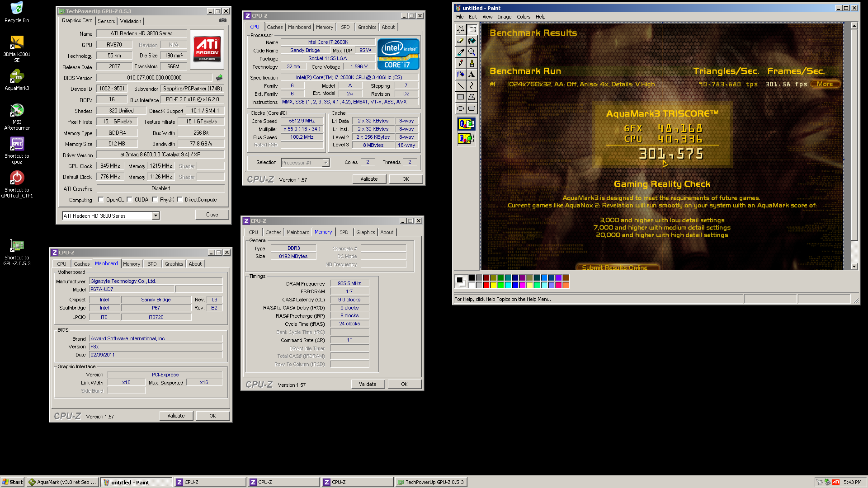Click the system tray clock showing 5:43 PM
Viewport: 868px width, 488px height.
[852, 482]
